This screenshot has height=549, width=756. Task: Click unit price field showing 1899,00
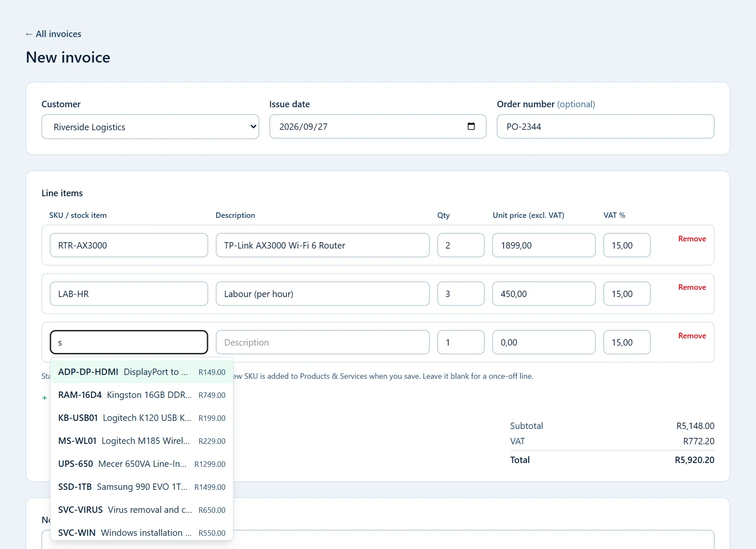click(x=544, y=245)
